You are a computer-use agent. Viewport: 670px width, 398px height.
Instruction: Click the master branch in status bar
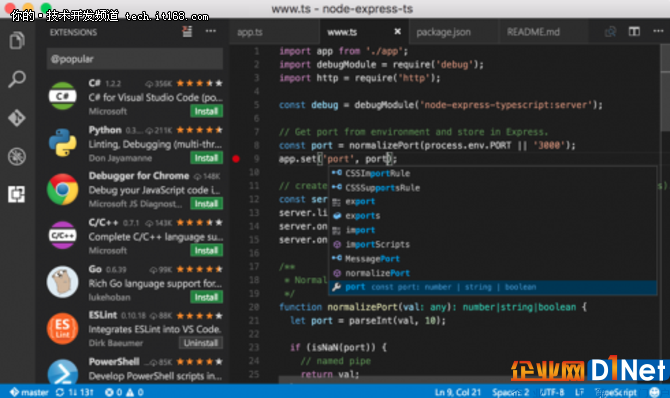pyautogui.click(x=29, y=392)
